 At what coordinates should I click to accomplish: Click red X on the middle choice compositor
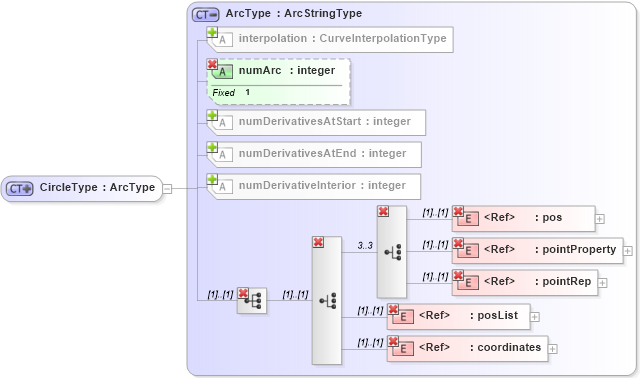(318, 242)
